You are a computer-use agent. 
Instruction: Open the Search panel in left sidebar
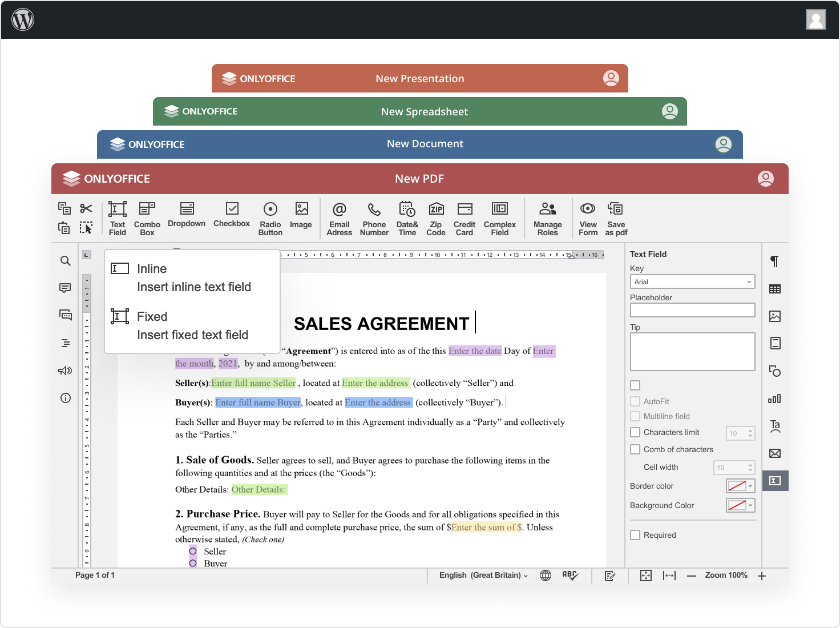(x=66, y=261)
